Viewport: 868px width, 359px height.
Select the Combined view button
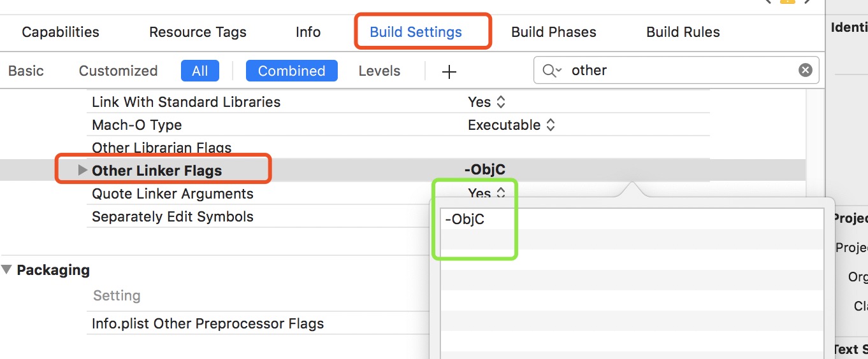click(x=291, y=71)
